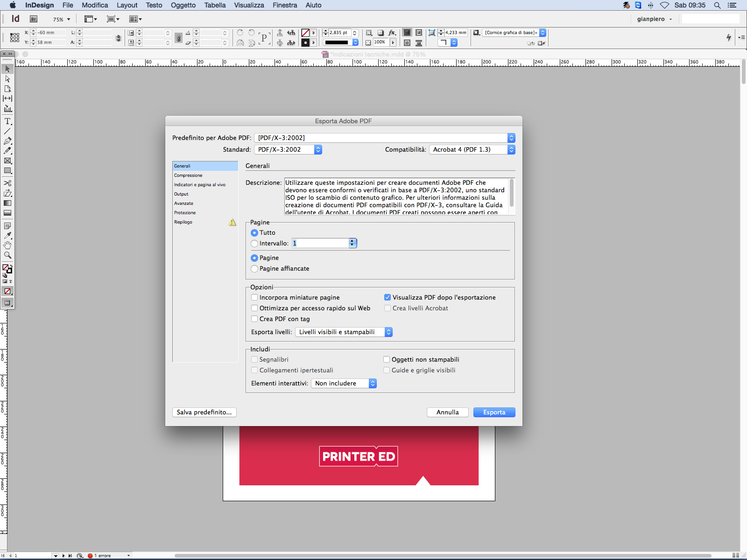Viewport: 747px width, 560px height.
Task: Select the Note tool
Action: point(7,226)
